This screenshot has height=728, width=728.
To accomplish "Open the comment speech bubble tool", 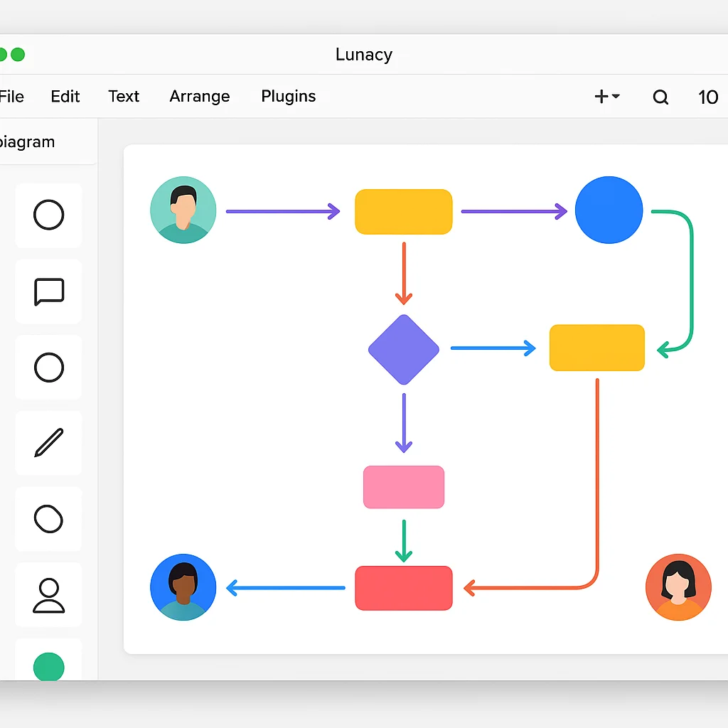I will pyautogui.click(x=48, y=291).
